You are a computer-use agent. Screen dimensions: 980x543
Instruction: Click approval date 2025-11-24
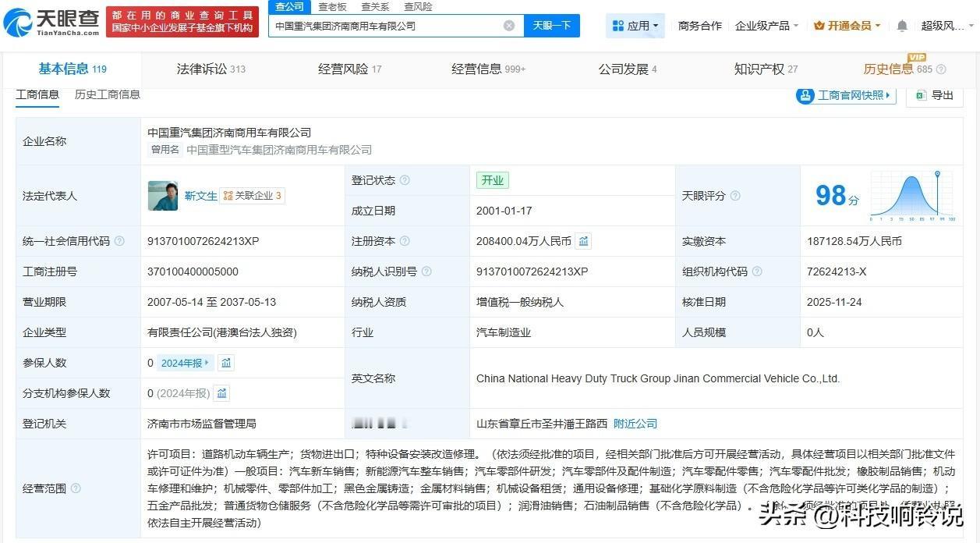pos(834,302)
